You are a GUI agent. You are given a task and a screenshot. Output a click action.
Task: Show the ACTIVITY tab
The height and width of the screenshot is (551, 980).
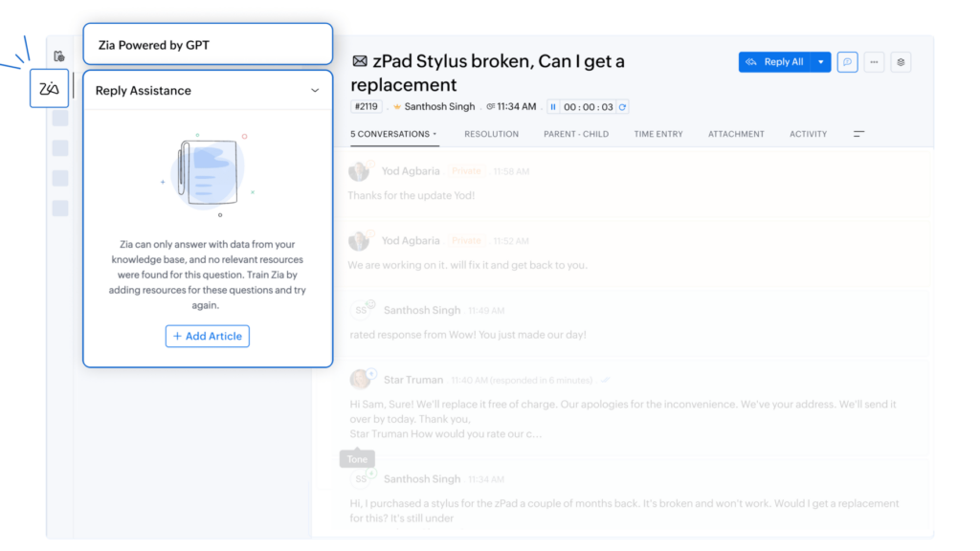[x=808, y=134]
